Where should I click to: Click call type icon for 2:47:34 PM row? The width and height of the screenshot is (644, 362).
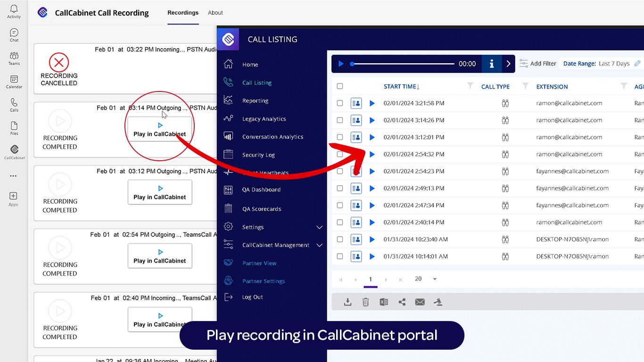(x=505, y=205)
